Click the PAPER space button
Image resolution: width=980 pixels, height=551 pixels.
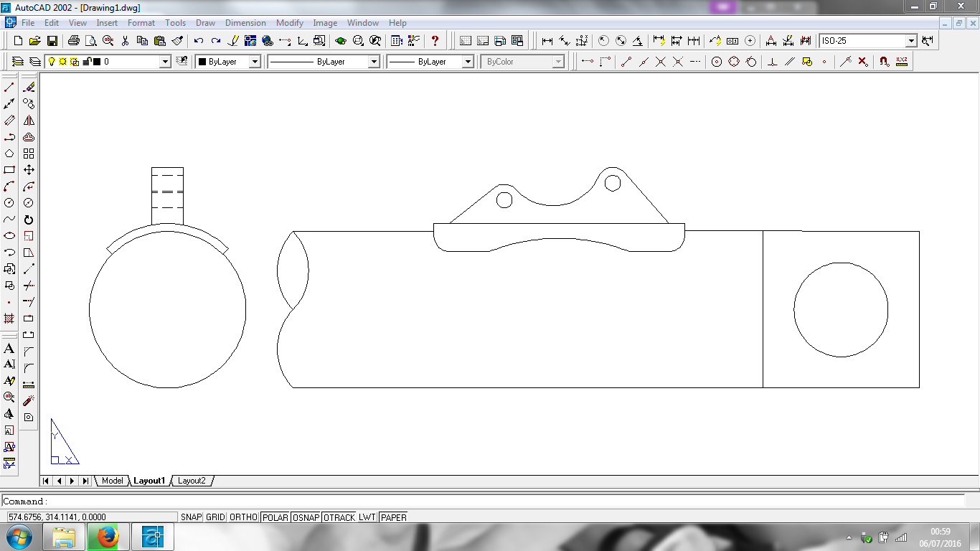point(393,517)
